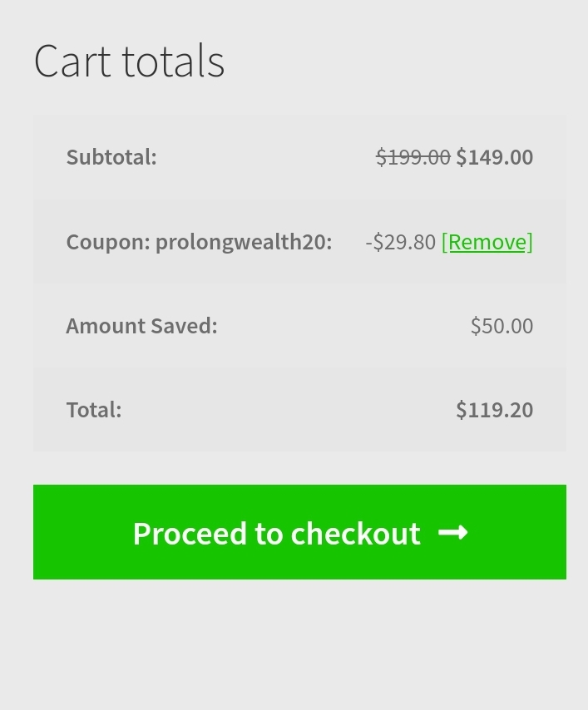
Task: Click the Cart totals heading
Action: [129, 61]
